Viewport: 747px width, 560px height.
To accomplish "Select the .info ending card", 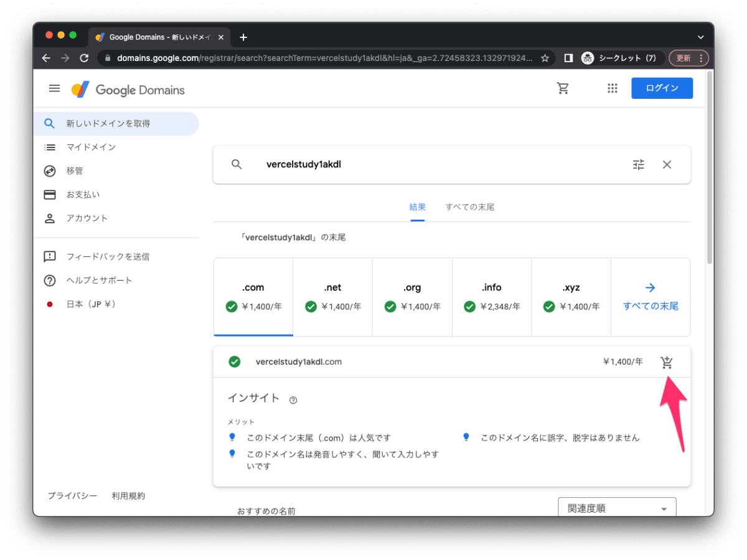I will click(492, 297).
